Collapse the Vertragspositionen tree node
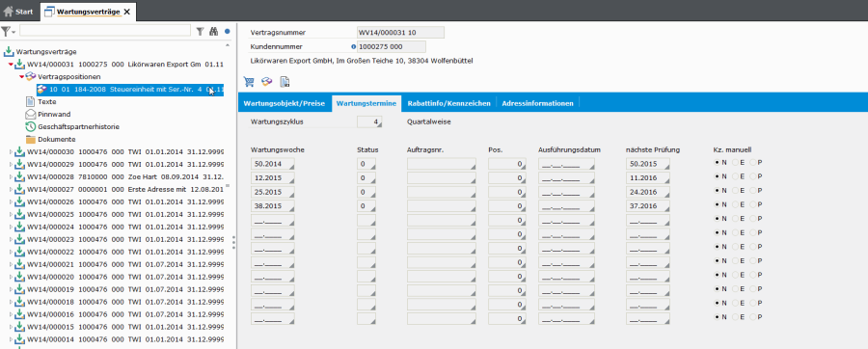The width and height of the screenshot is (868, 349). click(x=21, y=77)
